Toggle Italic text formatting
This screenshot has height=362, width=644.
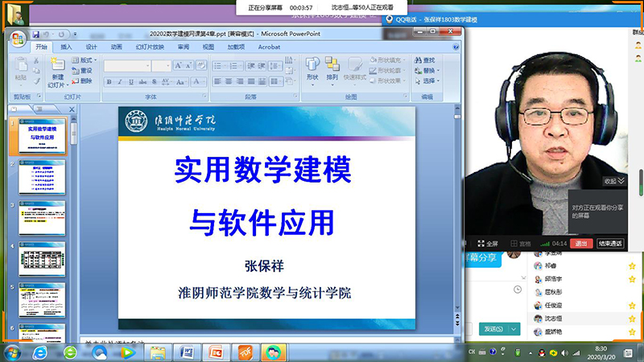coord(120,81)
